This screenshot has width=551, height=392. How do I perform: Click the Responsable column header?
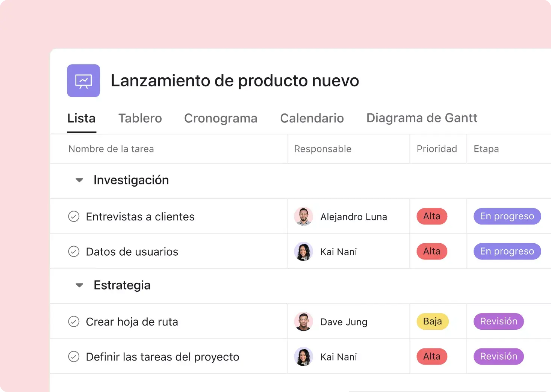[x=322, y=149]
